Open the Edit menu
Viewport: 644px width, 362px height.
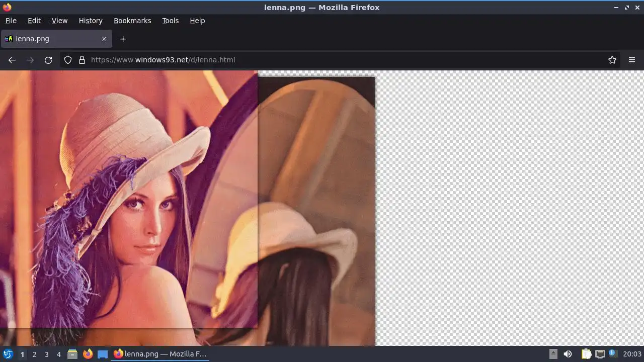coord(34,21)
